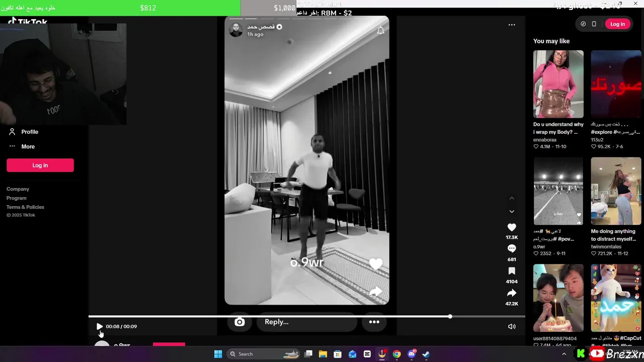Click the Terms & Policies footer link
The width and height of the screenshot is (644, 362).
click(x=25, y=207)
